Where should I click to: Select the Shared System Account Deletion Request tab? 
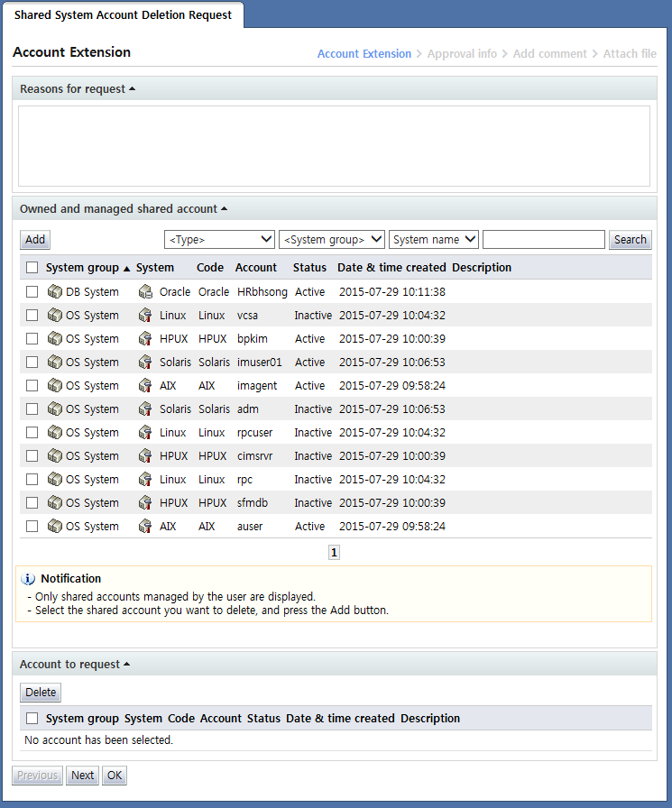pyautogui.click(x=123, y=15)
